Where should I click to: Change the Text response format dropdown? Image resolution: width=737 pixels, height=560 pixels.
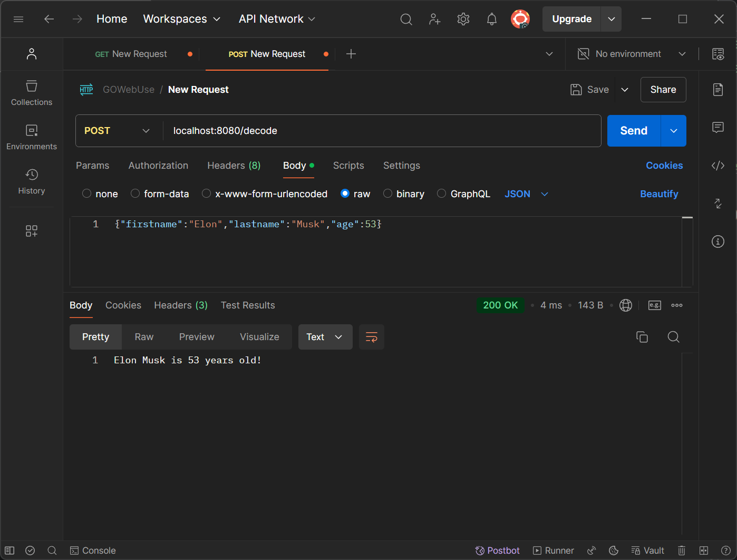(325, 337)
